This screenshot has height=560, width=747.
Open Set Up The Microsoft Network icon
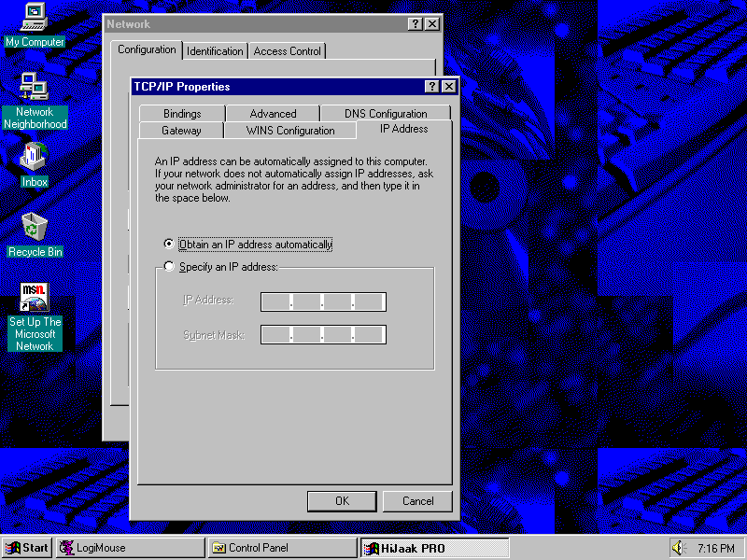35,299
